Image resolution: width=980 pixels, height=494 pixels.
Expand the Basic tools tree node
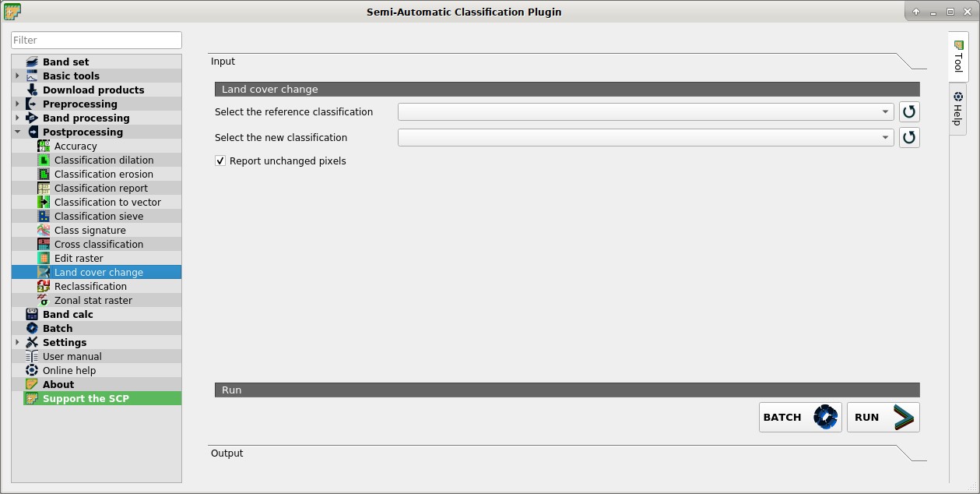pos(17,76)
